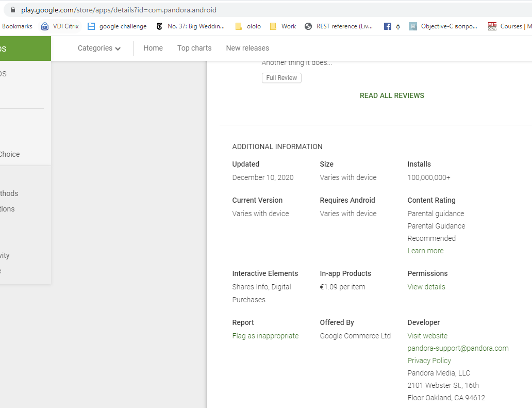
Task: Click the 'Varies with device' under Size
Action: pos(348,177)
